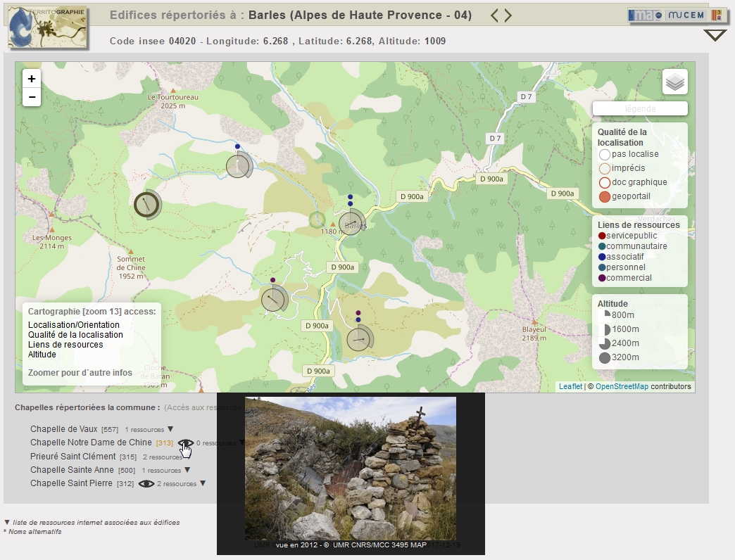
Task: Toggle eye icon for Chapelle Saint Pierre
Action: click(x=146, y=484)
